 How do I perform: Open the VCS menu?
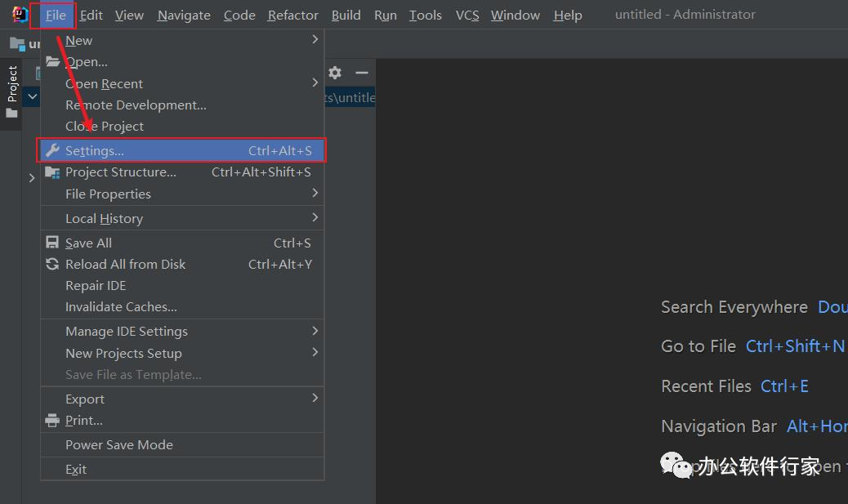click(x=467, y=16)
